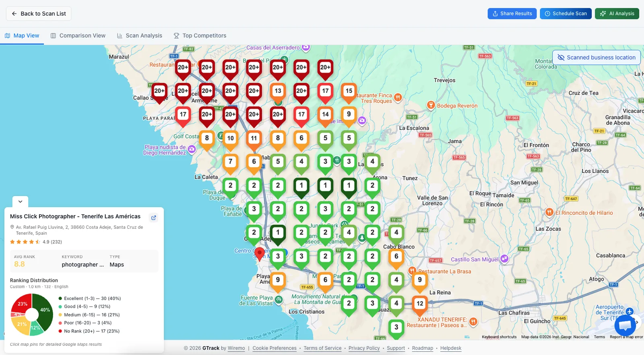644x355 pixels.
Task: Click the yellow 21% pie segment
Action: click(21, 324)
